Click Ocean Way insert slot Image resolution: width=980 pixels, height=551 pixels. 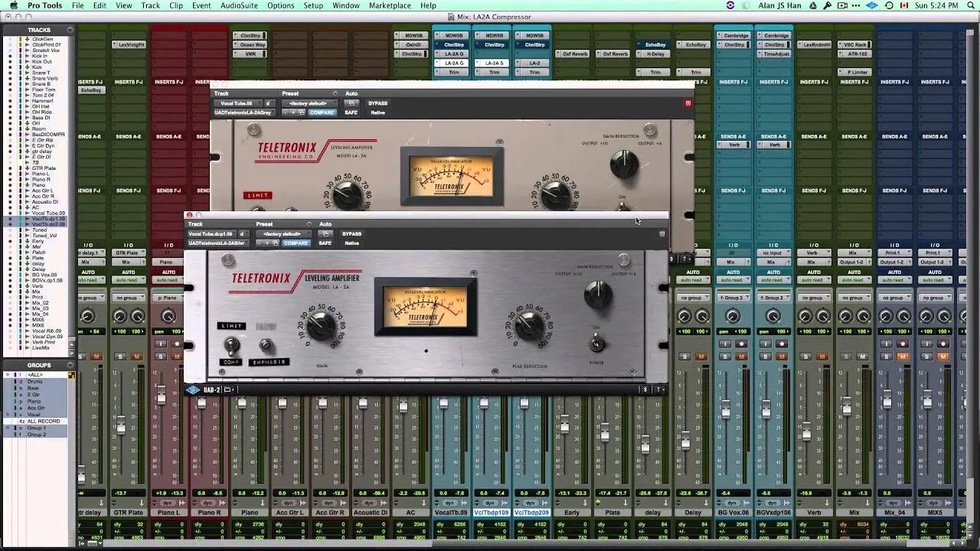250,45
